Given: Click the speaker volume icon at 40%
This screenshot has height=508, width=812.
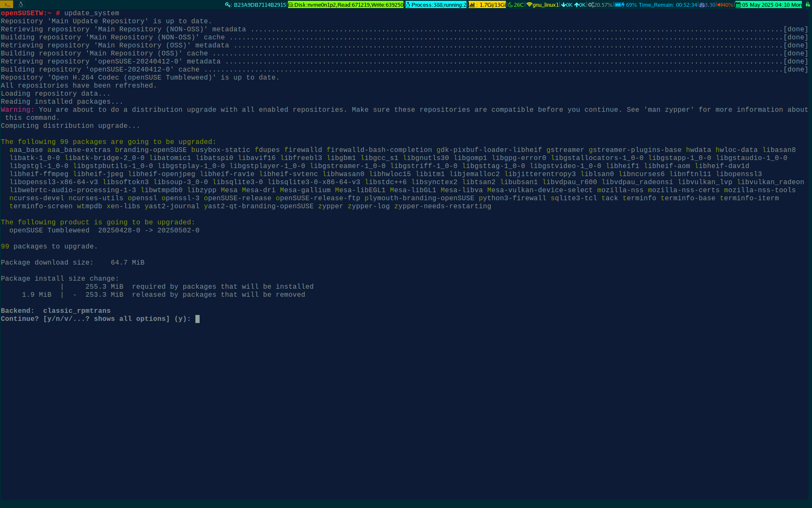Looking at the screenshot, I should tap(719, 5).
